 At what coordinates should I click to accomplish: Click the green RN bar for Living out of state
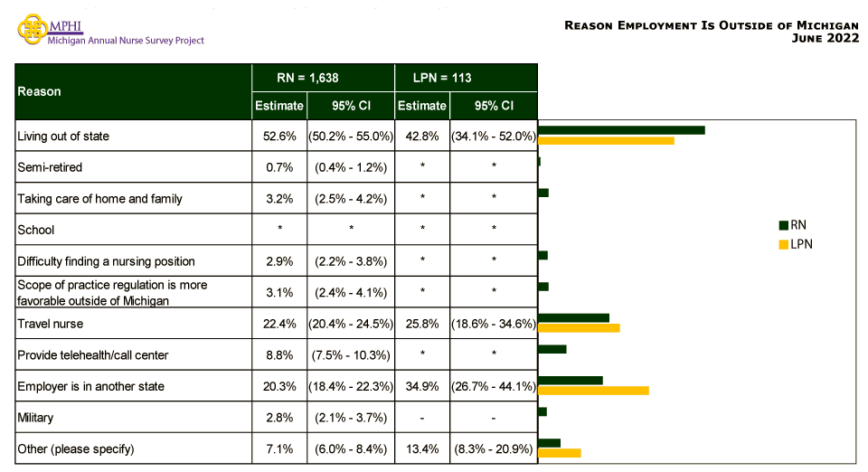pyautogui.click(x=621, y=130)
